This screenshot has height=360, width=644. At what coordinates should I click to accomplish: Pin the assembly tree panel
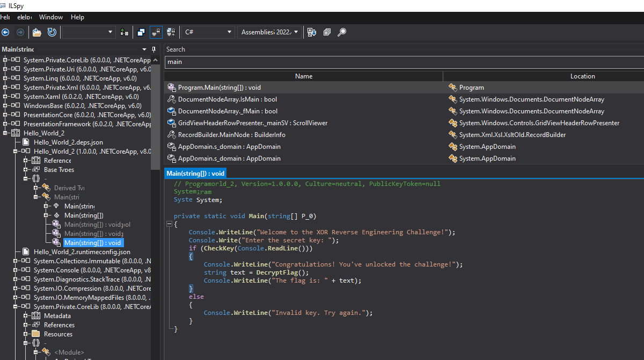154,49
